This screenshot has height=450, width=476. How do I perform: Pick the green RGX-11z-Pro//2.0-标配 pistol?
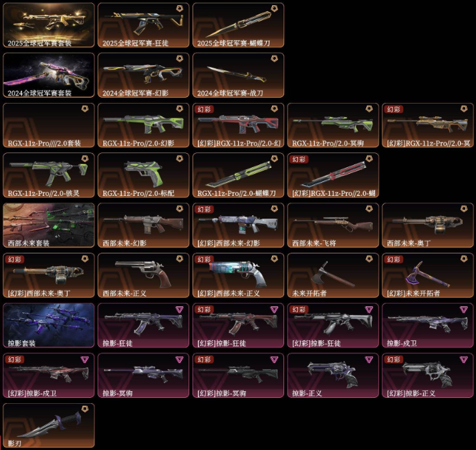143,175
